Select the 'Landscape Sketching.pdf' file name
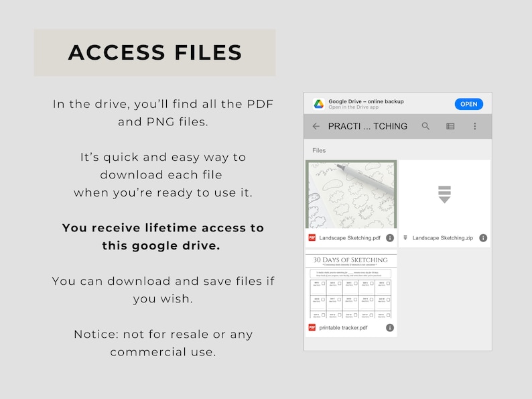Screen dimensions: 532x399 tap(350, 238)
